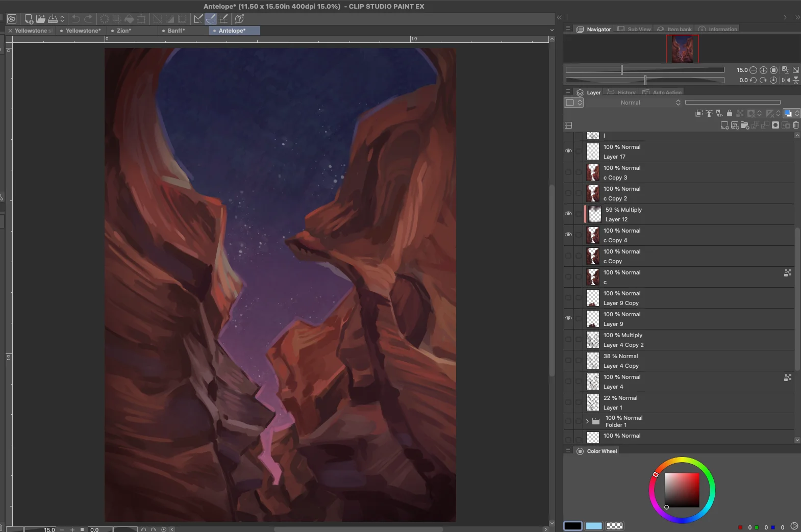Click the Undo arrow in command bar

click(76, 19)
